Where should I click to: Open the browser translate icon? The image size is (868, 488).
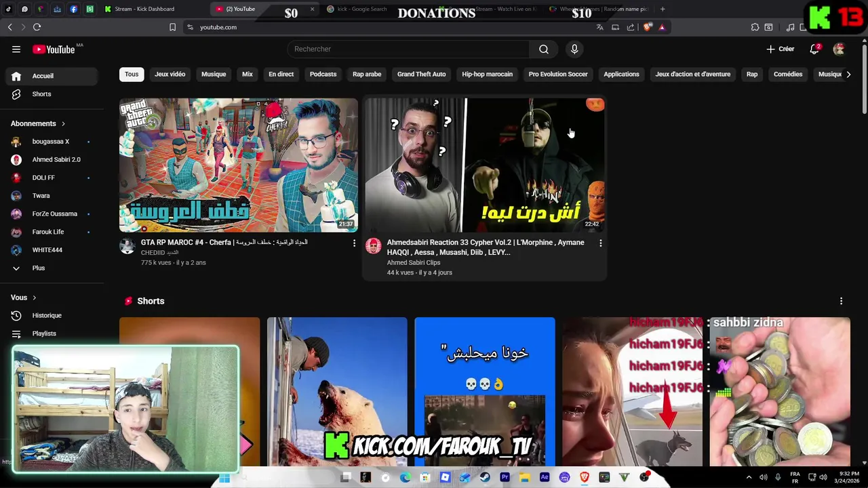pos(599,27)
